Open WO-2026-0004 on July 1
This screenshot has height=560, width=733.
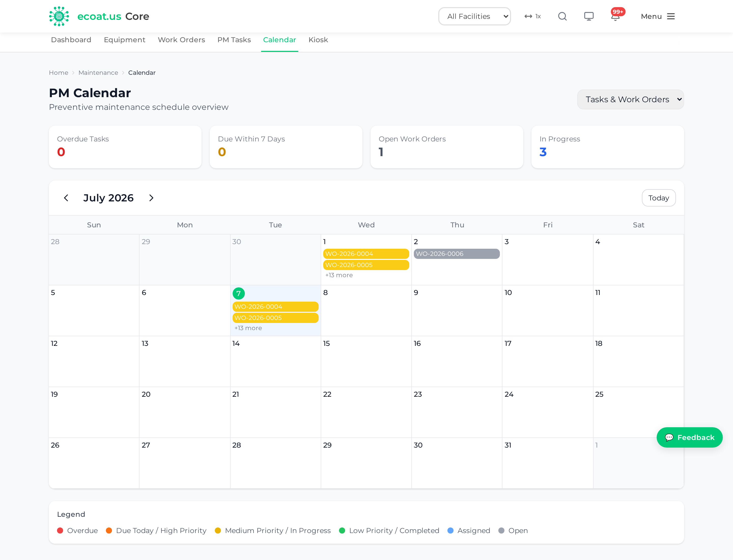click(x=366, y=254)
